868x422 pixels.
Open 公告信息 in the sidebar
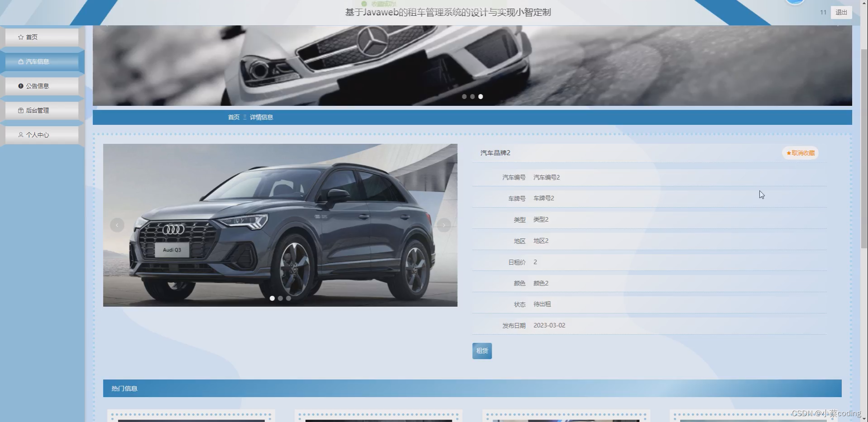42,86
